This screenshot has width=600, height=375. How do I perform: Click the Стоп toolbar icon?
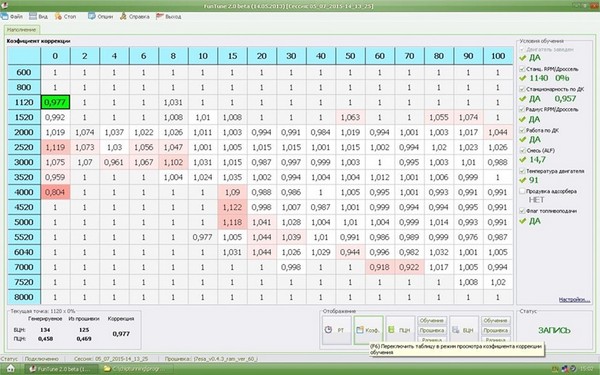(x=58, y=16)
